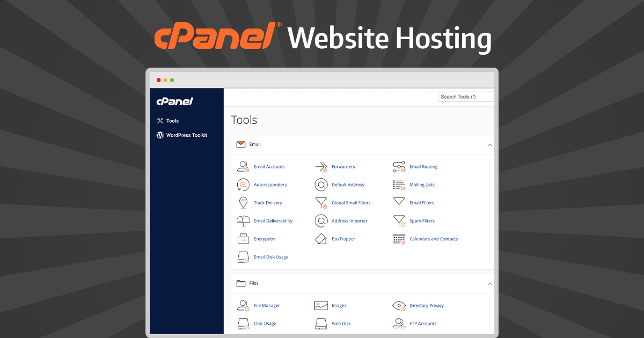The height and width of the screenshot is (338, 644).
Task: Open the Email Routing link
Action: click(x=423, y=167)
